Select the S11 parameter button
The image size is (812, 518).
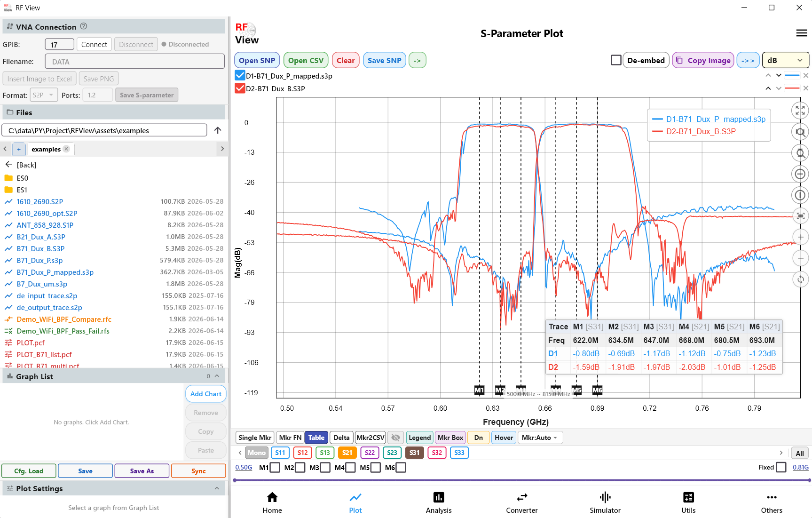coord(280,453)
